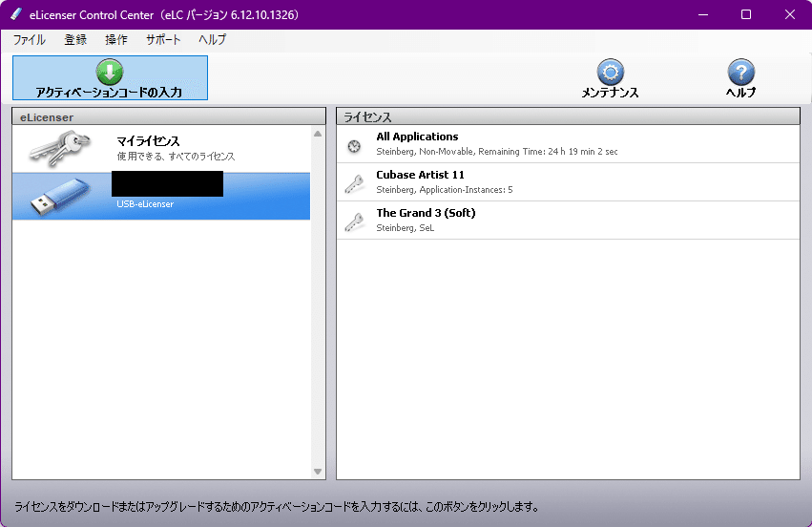Click アクティベーションコードの入力 button label
Screen dimensions: 812x527
[x=109, y=93]
